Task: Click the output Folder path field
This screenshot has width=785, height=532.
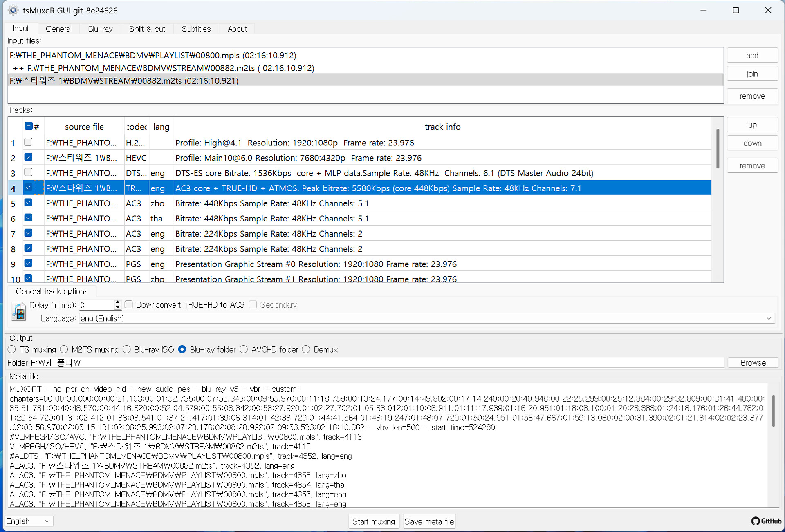Action: [376, 363]
